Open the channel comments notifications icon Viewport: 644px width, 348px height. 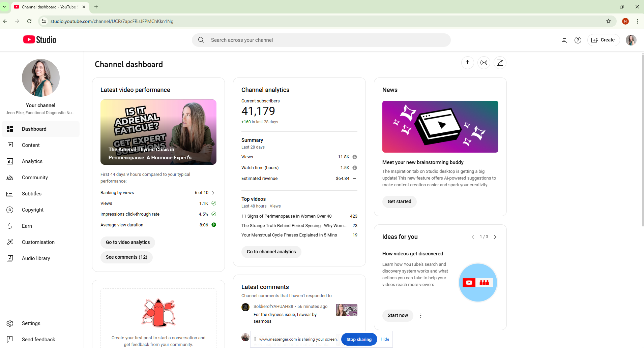(x=564, y=40)
